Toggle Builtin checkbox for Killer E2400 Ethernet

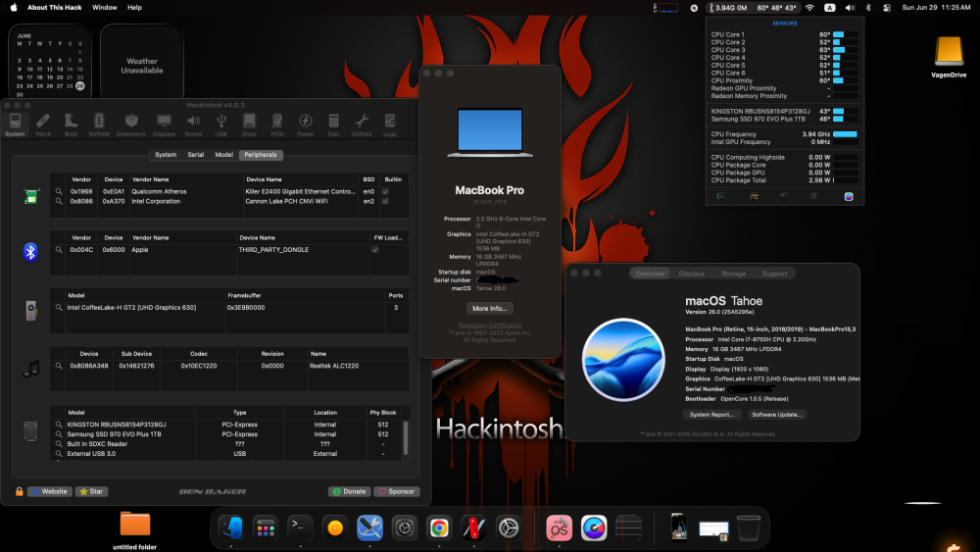coord(385,192)
